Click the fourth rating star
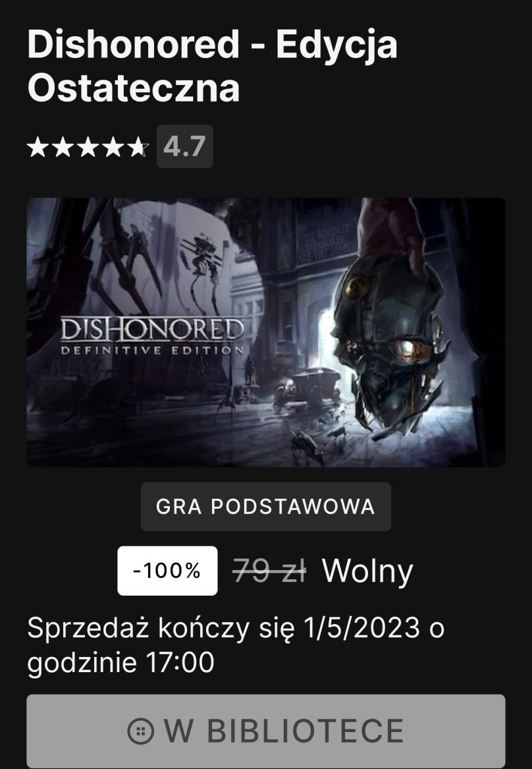This screenshot has height=769, width=532. pos(113,147)
